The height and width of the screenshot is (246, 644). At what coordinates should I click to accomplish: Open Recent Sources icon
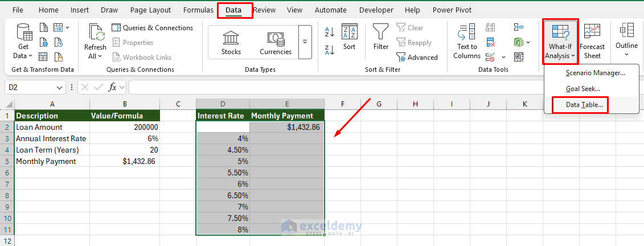pos(59,42)
